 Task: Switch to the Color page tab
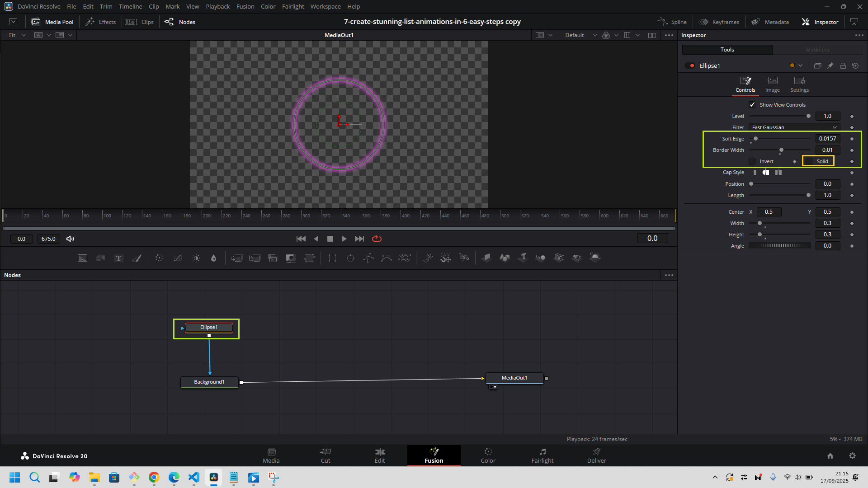click(488, 455)
